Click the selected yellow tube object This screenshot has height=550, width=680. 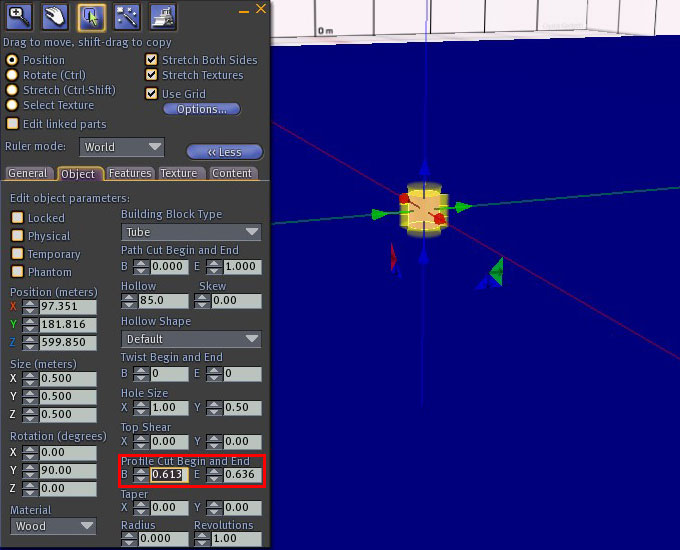(422, 210)
